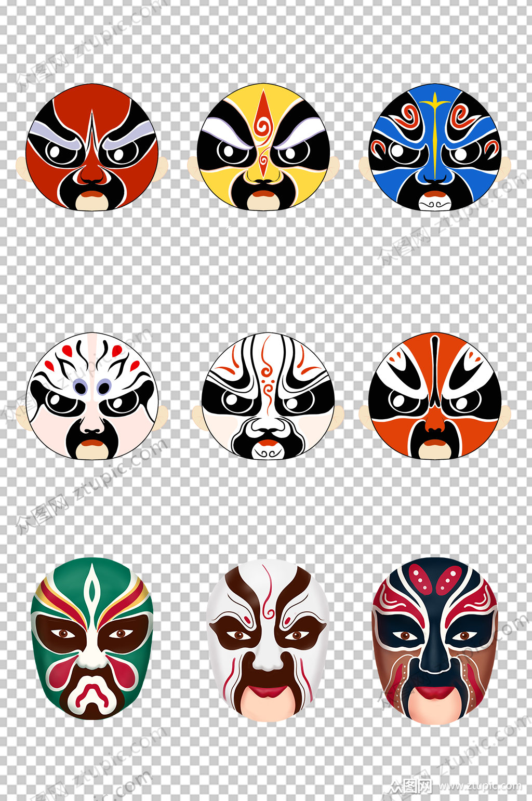
Task: Choose the blue mask with yellow cross
Action: coord(435,147)
